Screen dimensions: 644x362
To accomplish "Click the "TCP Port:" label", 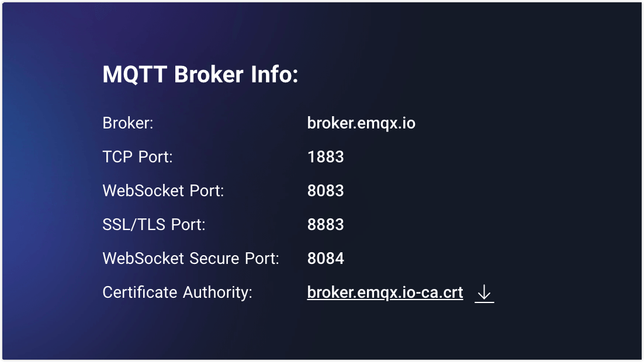I will [137, 157].
